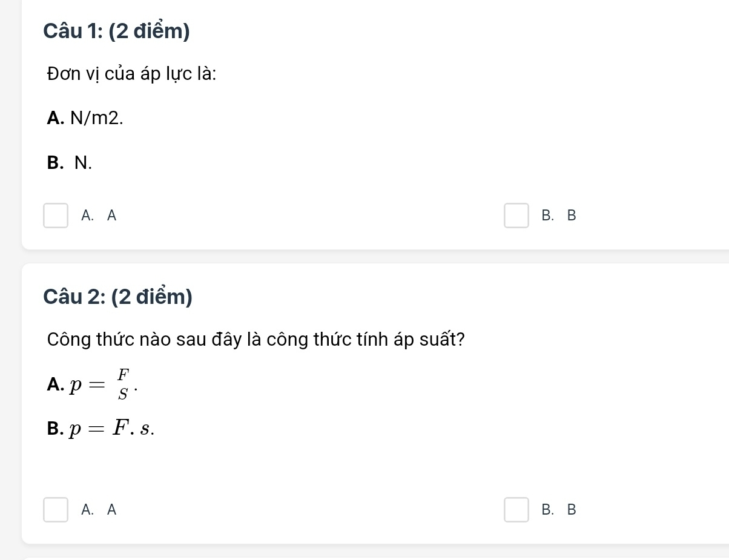The height and width of the screenshot is (560, 729).
Task: Select the 'A. A' answer label in Câu 2
Action: (x=99, y=510)
